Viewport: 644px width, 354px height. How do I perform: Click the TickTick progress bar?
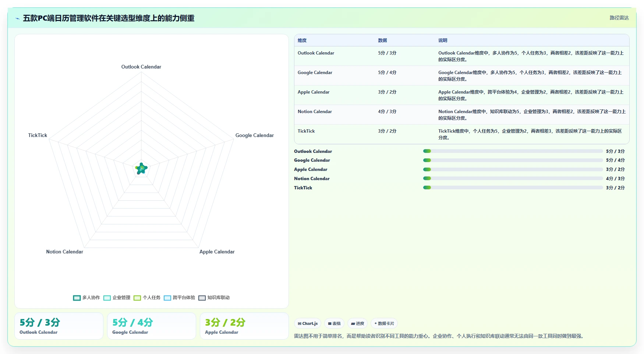pos(513,187)
